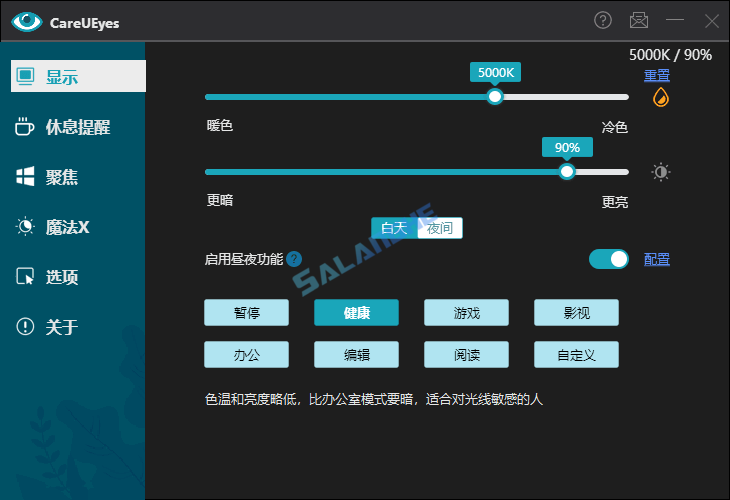Select the 自定义 custom preset
The image size is (730, 500).
(576, 355)
